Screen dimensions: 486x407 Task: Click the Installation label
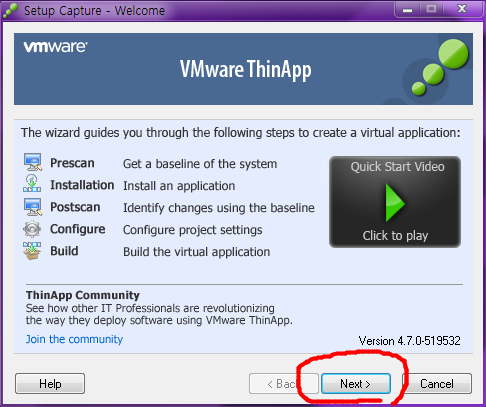coord(82,185)
